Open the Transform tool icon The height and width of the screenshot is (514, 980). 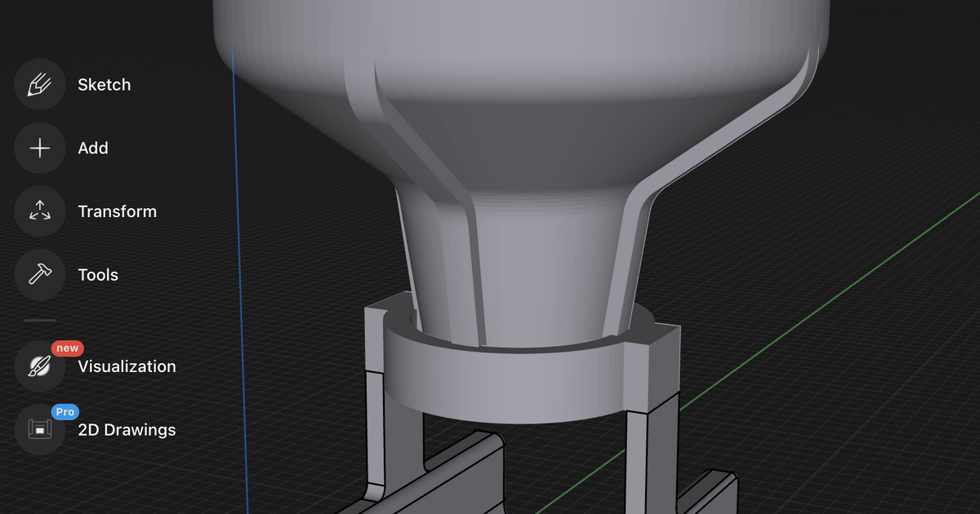pyautogui.click(x=39, y=211)
